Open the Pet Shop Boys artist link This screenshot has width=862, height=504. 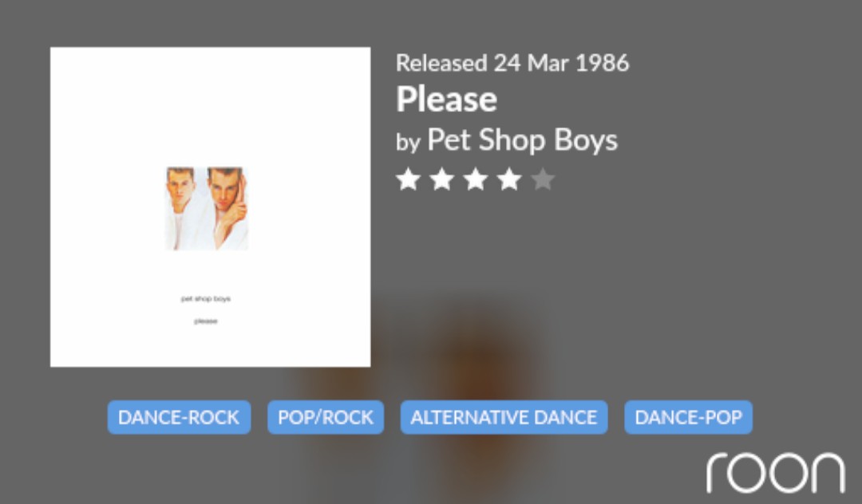pos(522,140)
